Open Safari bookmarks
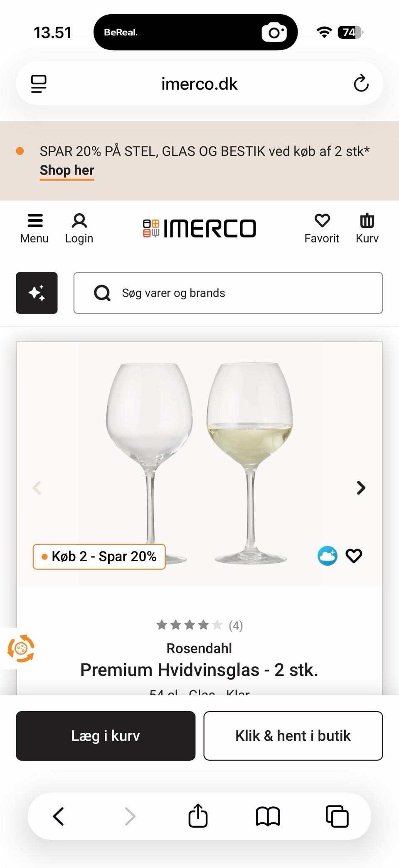 pyautogui.click(x=268, y=816)
